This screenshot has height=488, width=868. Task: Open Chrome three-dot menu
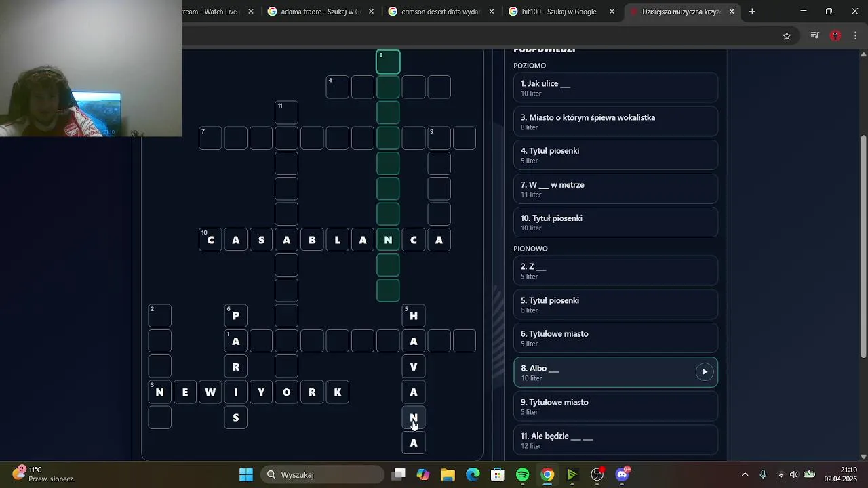[856, 36]
